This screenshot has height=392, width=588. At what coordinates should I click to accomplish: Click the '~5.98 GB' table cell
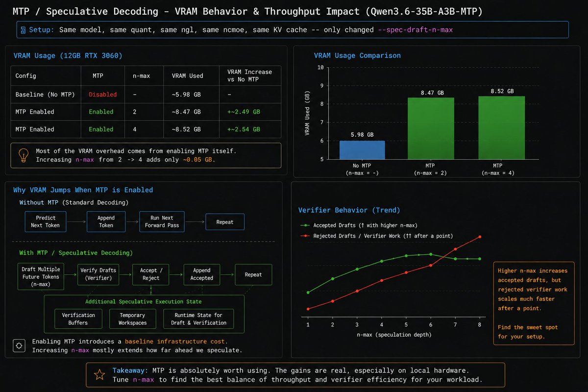tap(186, 95)
